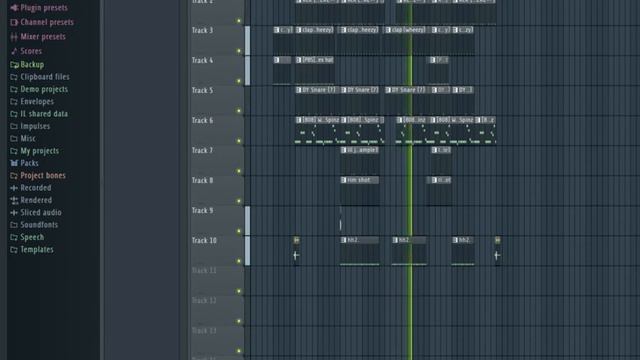Screen dimensions: 640x360
Task: Toggle the mute LED of Track 11
Action: [239, 291]
